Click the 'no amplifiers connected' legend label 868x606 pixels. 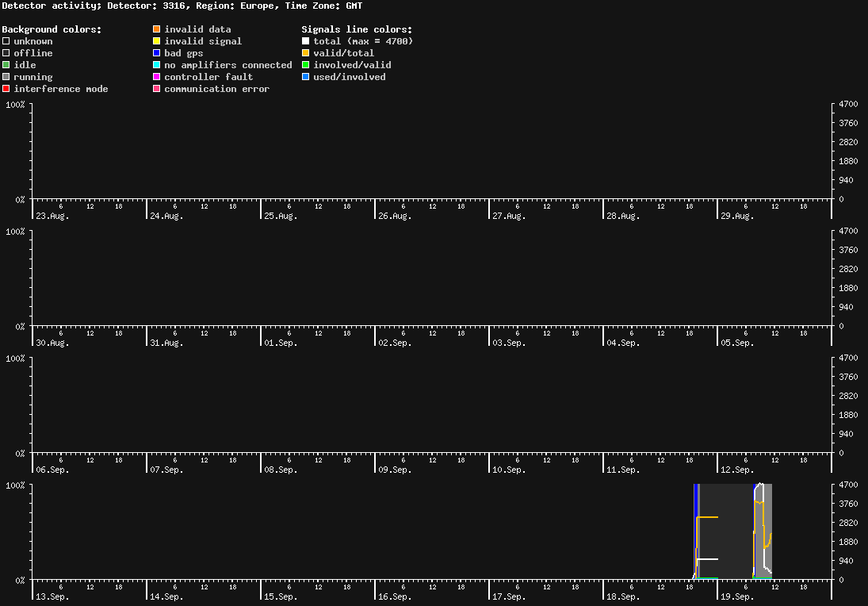[x=228, y=65]
